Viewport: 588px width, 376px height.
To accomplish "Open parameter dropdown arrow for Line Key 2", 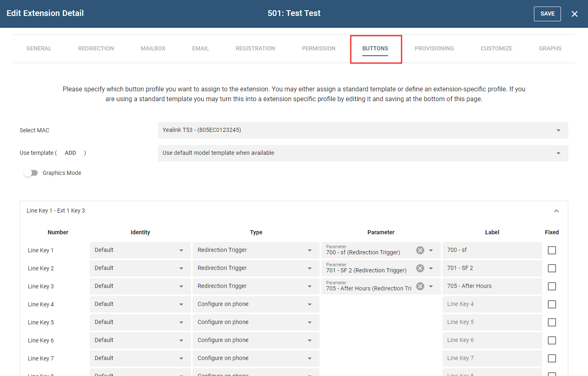I will (431, 268).
